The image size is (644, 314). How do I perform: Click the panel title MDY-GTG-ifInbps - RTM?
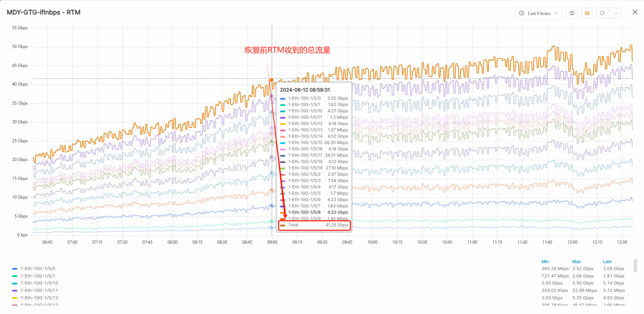[44, 12]
